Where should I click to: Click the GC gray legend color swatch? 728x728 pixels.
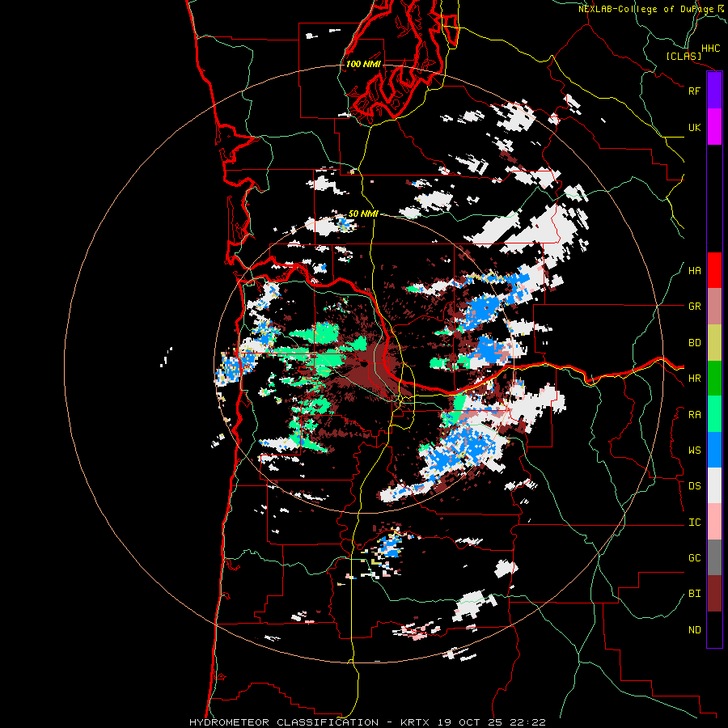[x=714, y=557]
